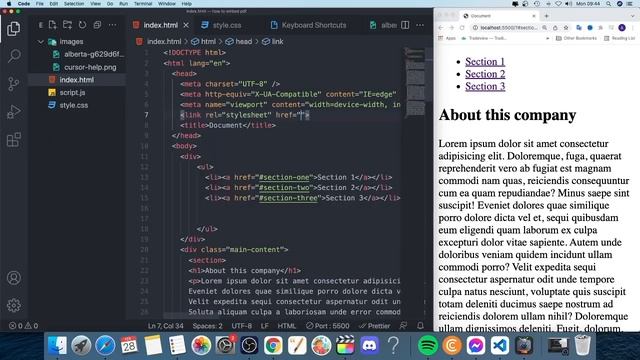This screenshot has width=640, height=360.
Task: Change language mode HTML in status bar
Action: point(287,326)
